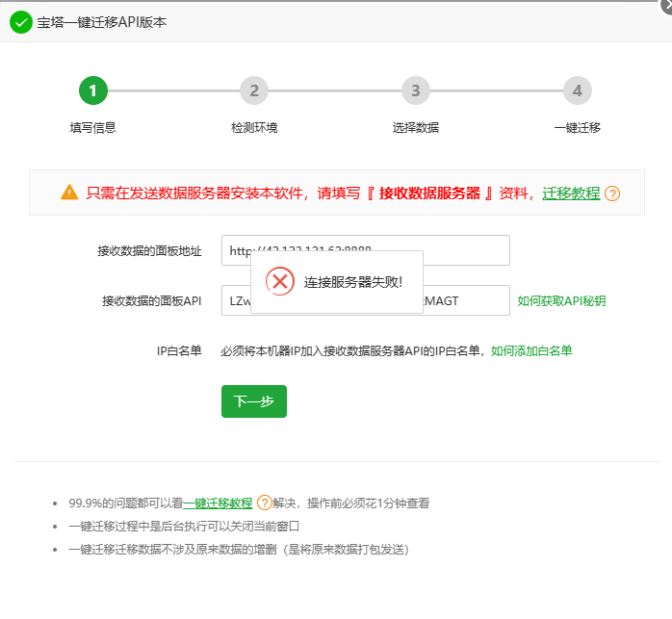The height and width of the screenshot is (619, 672).
Task: Click the tip about 不涉及原来数据的增删
Action: (x=239, y=549)
